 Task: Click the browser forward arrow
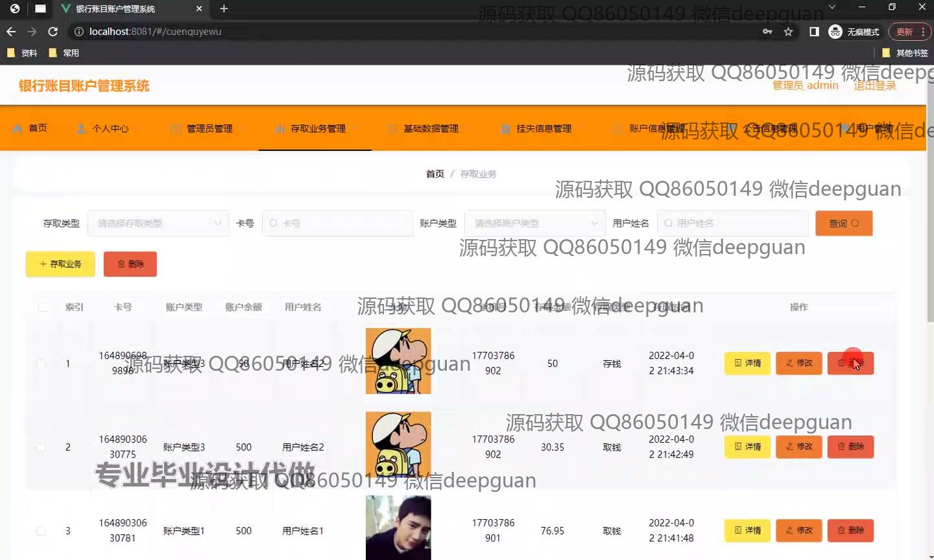(32, 32)
